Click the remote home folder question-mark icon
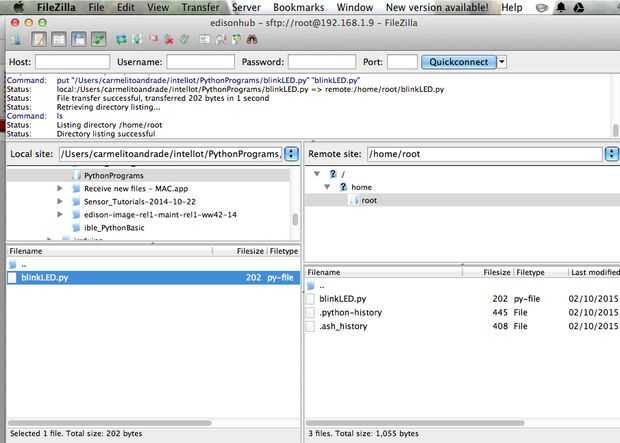Viewport: 620px width, 443px height. click(343, 187)
